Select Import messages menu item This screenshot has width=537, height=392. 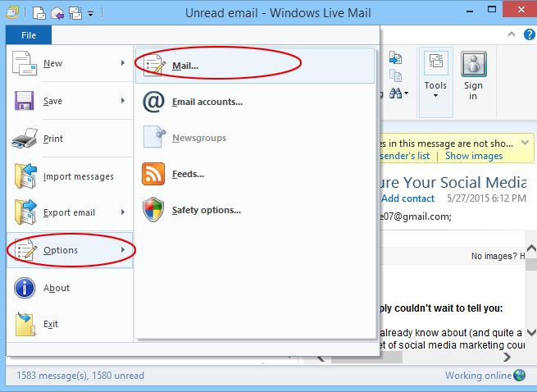(x=70, y=176)
